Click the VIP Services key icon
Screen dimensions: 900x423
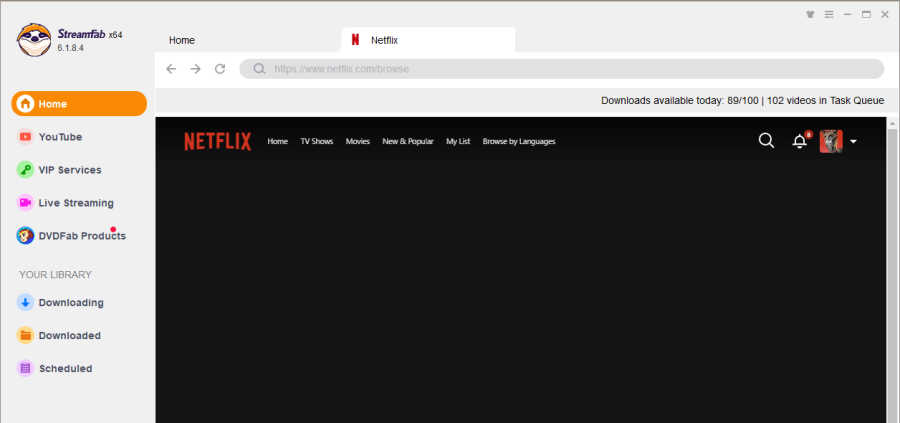tap(25, 170)
